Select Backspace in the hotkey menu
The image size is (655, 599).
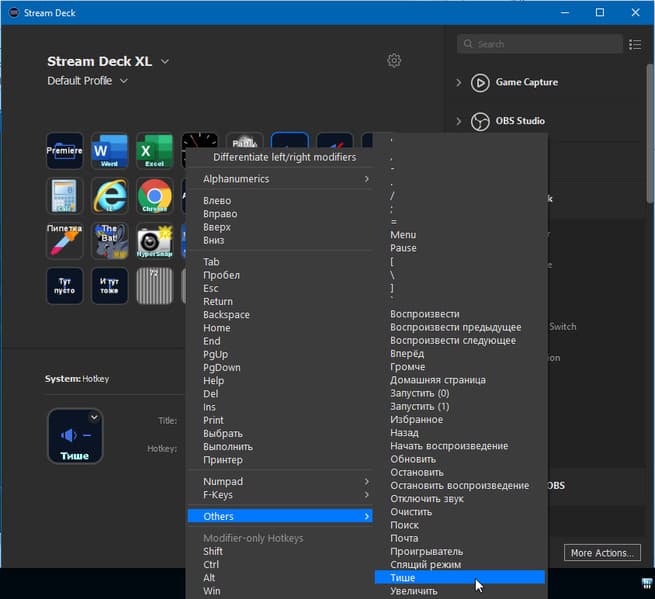(x=226, y=315)
